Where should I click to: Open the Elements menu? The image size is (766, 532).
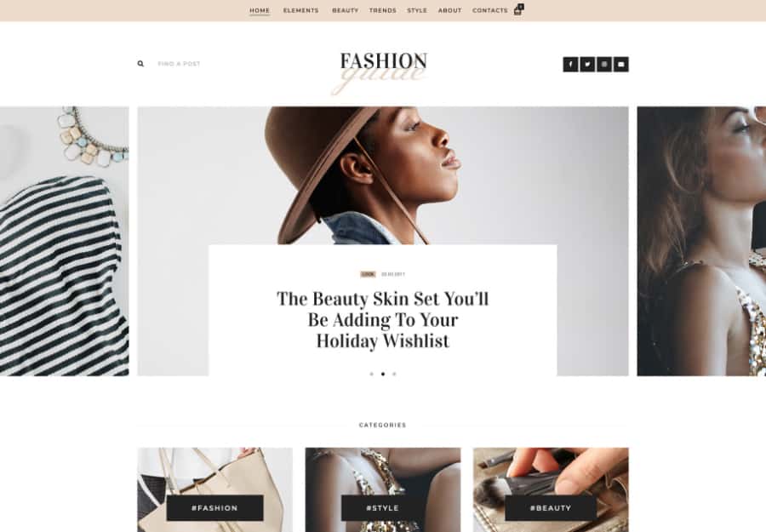pos(301,10)
